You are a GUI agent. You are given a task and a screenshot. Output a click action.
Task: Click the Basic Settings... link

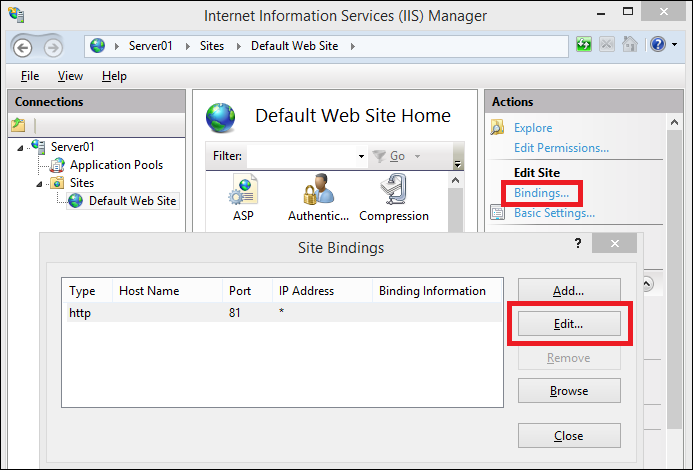coord(554,213)
